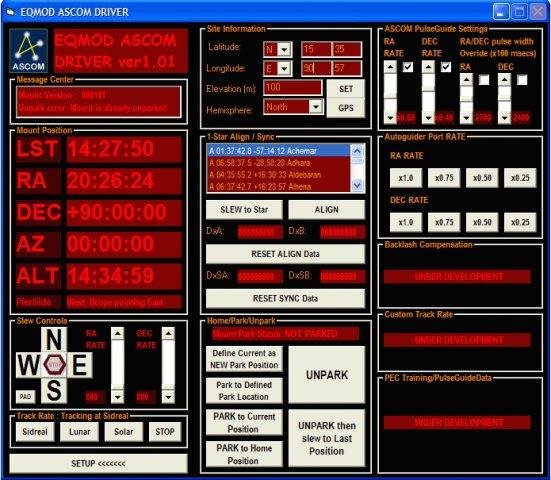Click the GPS button

[x=346, y=108]
